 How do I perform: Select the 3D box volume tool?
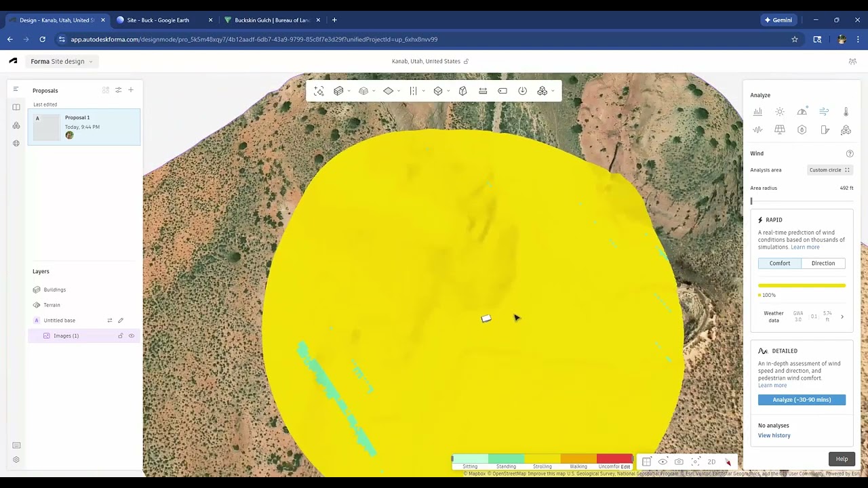(x=438, y=91)
